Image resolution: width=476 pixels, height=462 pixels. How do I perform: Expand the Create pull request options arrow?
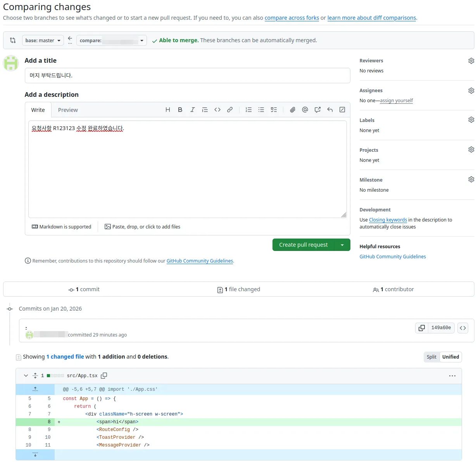[x=342, y=245]
